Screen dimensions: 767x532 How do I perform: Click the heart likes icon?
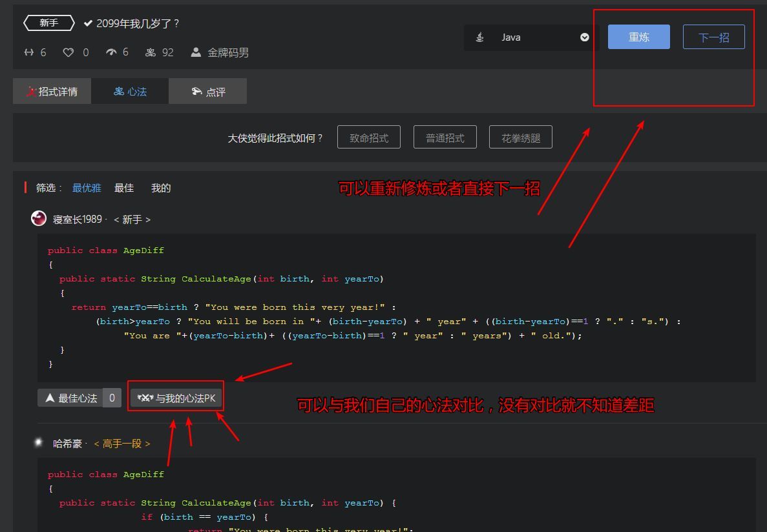68,52
